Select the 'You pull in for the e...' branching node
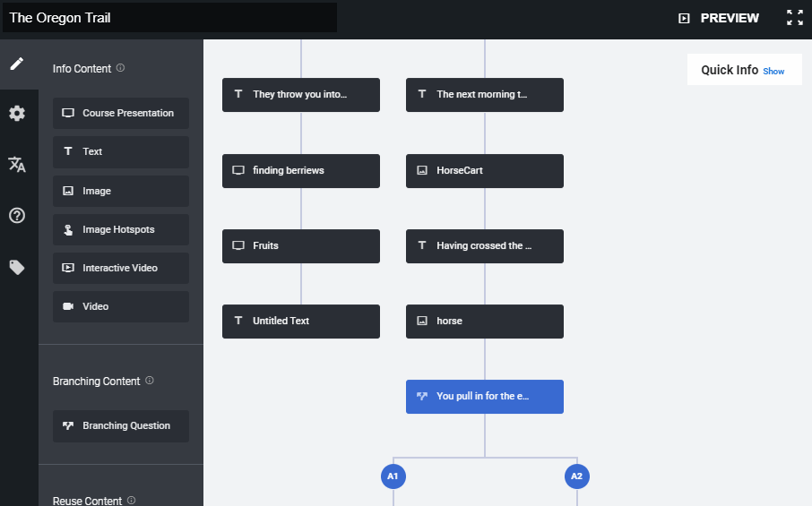 tap(485, 397)
